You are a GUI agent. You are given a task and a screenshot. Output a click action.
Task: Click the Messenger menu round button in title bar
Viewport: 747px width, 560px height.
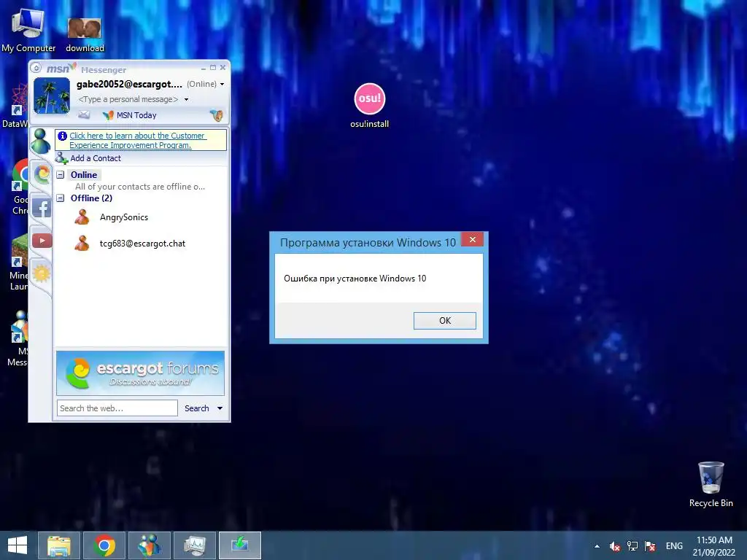[x=36, y=68]
